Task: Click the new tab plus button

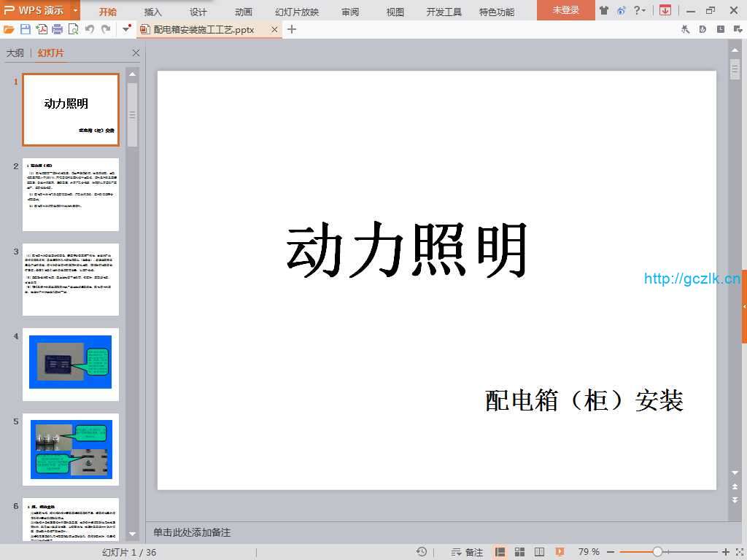Action: (x=292, y=29)
